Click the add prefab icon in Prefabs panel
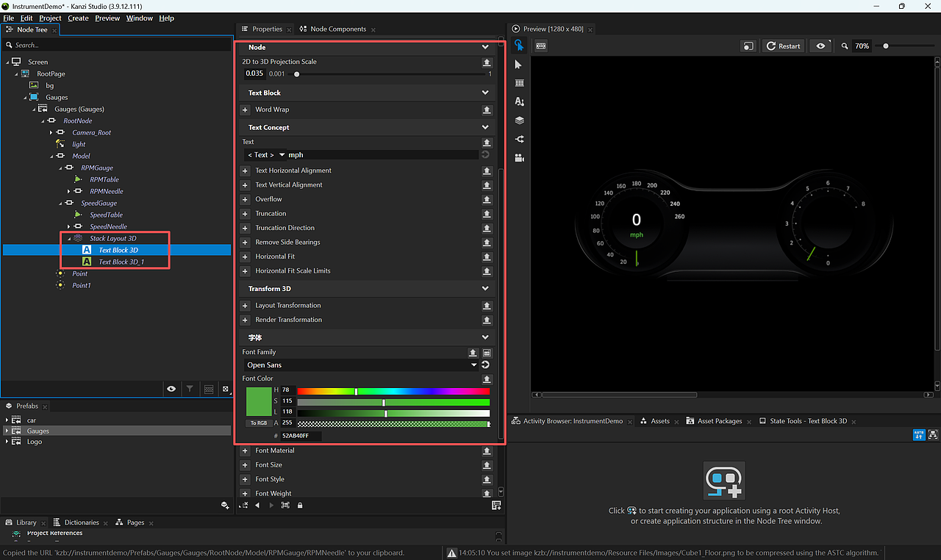941x560 pixels. click(x=225, y=506)
